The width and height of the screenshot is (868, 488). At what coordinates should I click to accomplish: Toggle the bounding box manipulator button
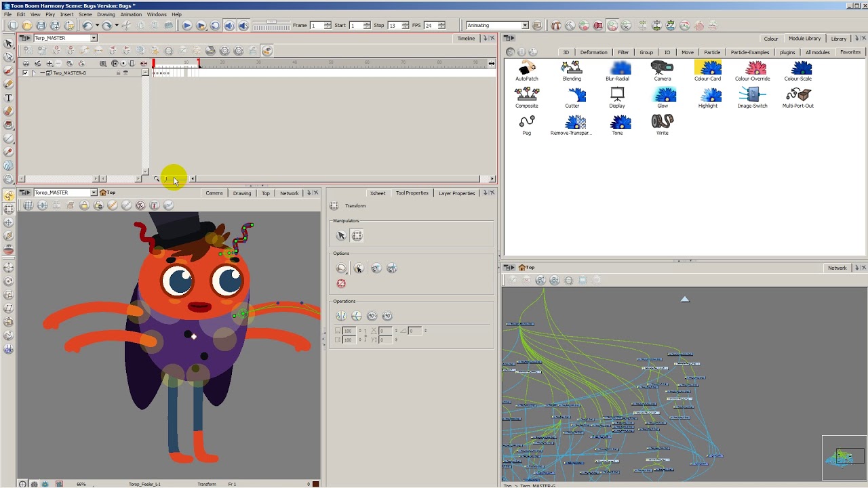click(x=357, y=235)
